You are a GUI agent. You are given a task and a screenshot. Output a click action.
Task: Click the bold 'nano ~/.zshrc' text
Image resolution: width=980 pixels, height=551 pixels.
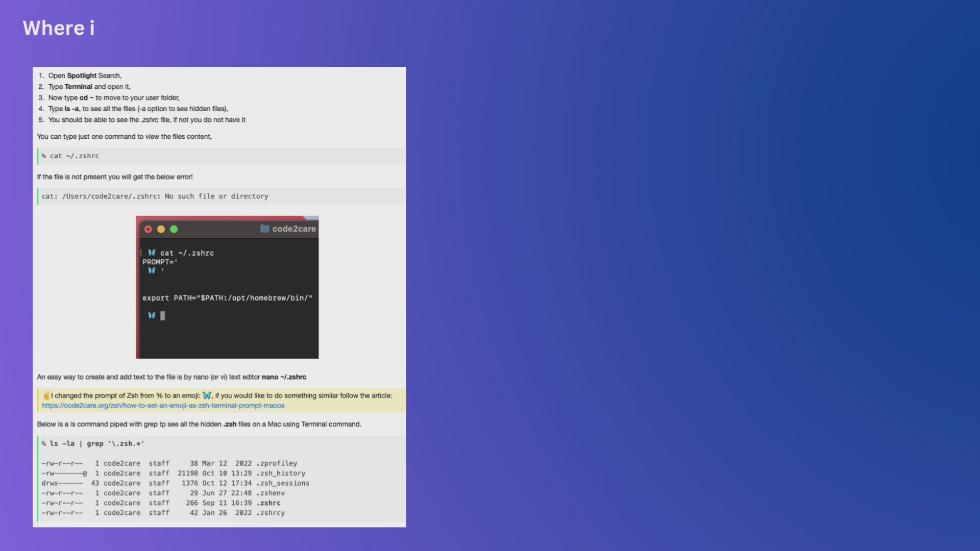coord(284,377)
